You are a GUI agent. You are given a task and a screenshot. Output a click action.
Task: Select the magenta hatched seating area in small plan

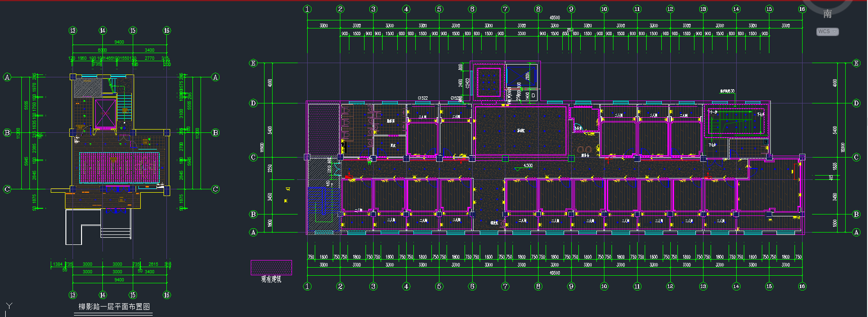point(119,167)
